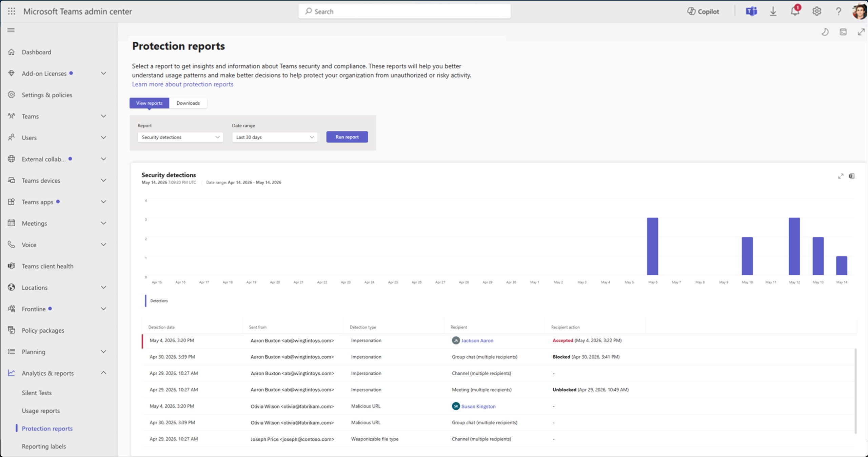
Task: Open Copilot from the top bar
Action: 703,12
